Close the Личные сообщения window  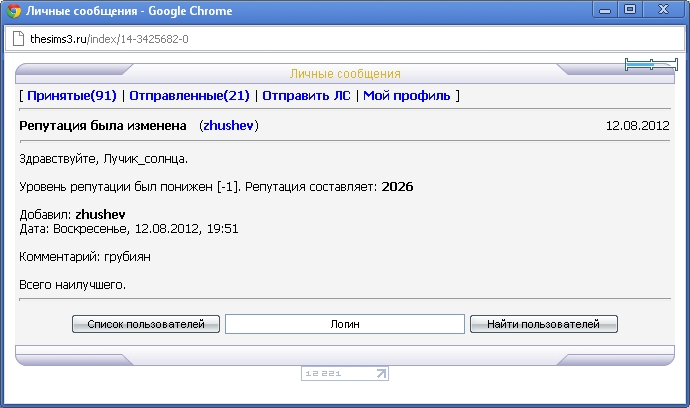pos(662,10)
